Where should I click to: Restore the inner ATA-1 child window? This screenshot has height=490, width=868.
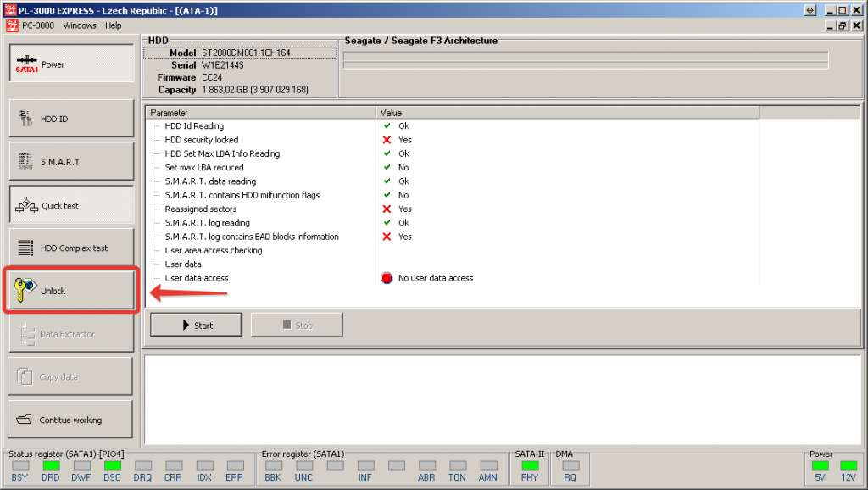pyautogui.click(x=842, y=25)
